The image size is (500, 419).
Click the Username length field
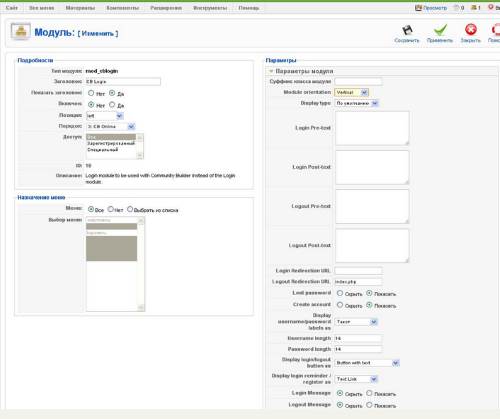tap(358, 338)
